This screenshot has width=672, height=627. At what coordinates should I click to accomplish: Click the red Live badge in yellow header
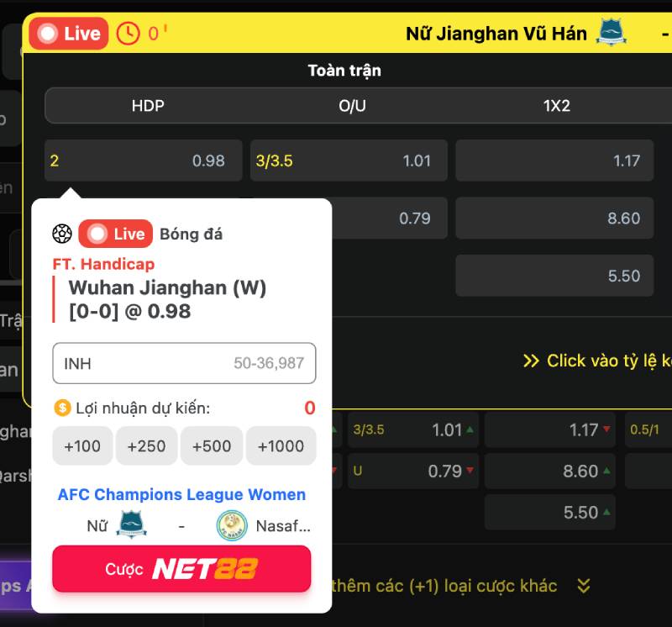(x=69, y=34)
